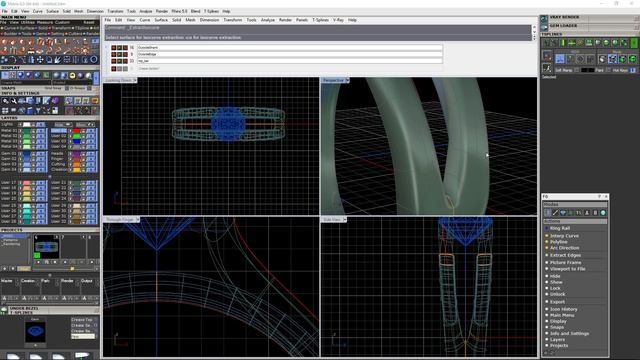
Task: Click Extract Edges in the F6 panel
Action: tap(565, 255)
